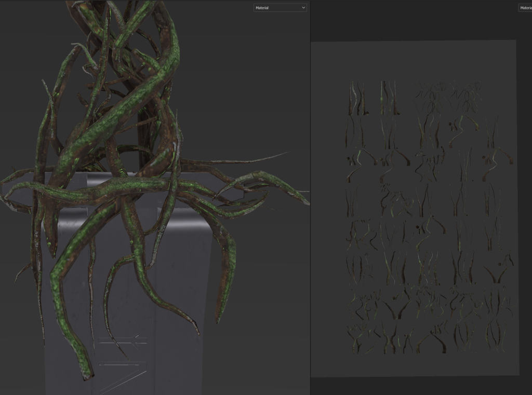Click the chevron arrow on the left Material dropdown
Screen dimensions: 532x395
(303, 8)
